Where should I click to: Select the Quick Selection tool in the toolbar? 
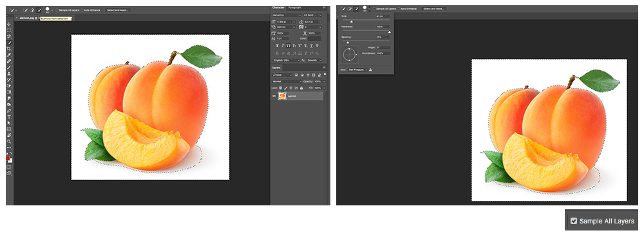tap(9, 42)
